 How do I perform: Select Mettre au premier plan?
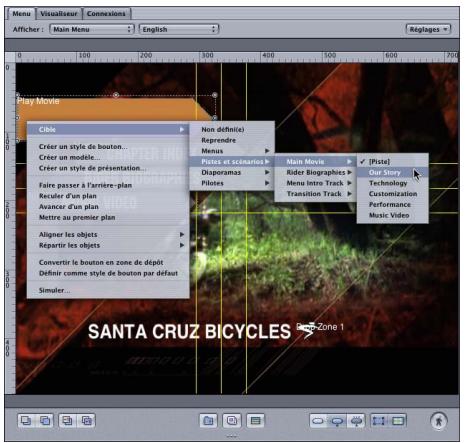[108, 217]
